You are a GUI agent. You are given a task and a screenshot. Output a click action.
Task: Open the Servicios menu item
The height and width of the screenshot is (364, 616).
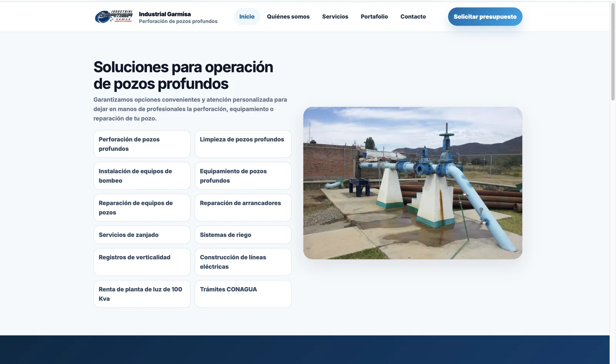tap(335, 17)
